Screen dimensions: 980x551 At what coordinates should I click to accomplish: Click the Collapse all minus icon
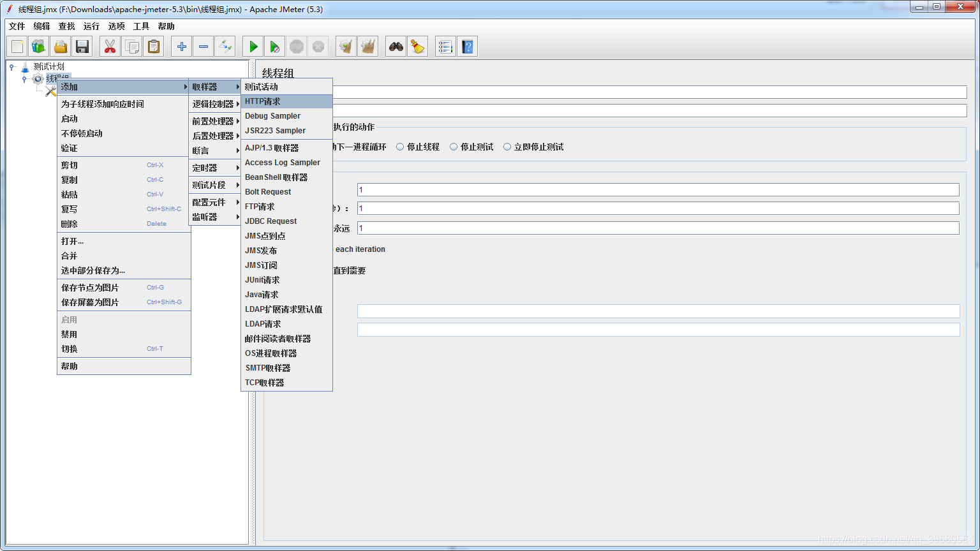pos(204,47)
